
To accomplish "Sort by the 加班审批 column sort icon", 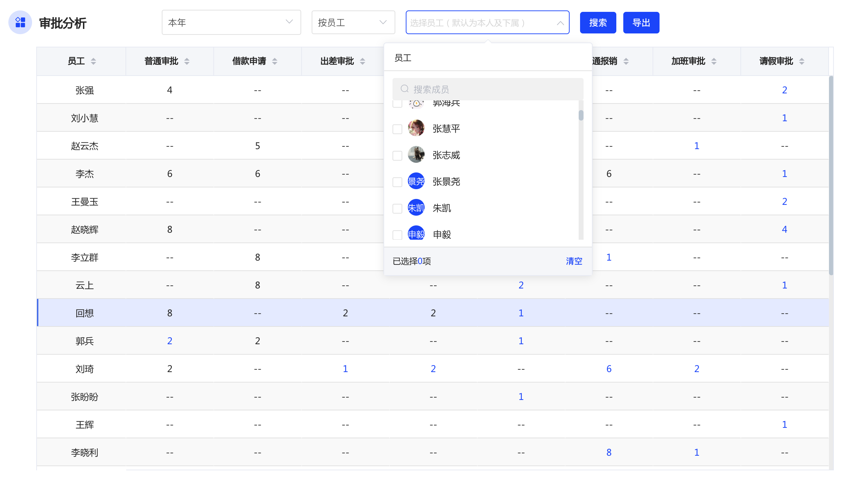I will pyautogui.click(x=714, y=61).
